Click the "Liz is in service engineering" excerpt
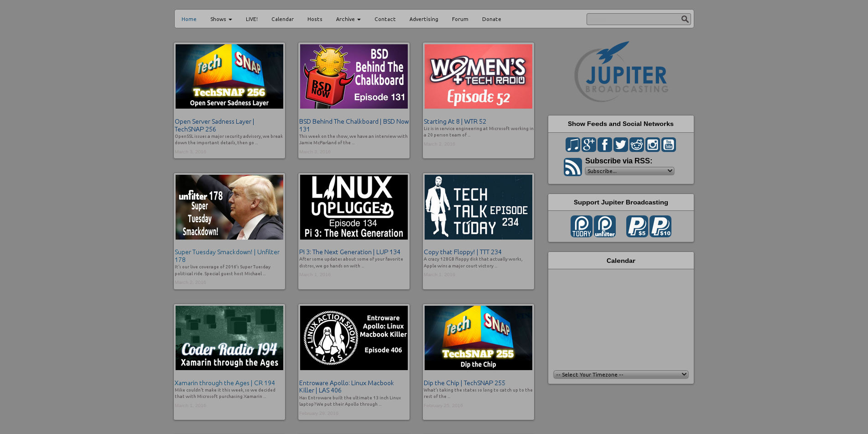This screenshot has width=868, height=434. [478, 131]
